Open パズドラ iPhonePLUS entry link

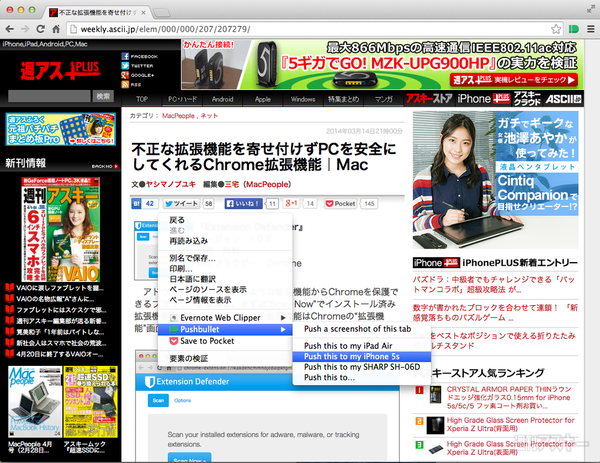click(494, 284)
